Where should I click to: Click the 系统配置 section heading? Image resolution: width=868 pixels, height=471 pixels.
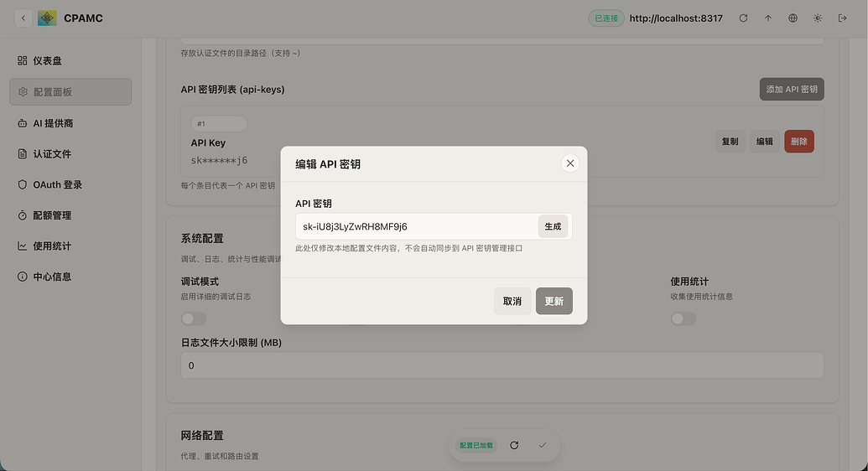[202, 239]
